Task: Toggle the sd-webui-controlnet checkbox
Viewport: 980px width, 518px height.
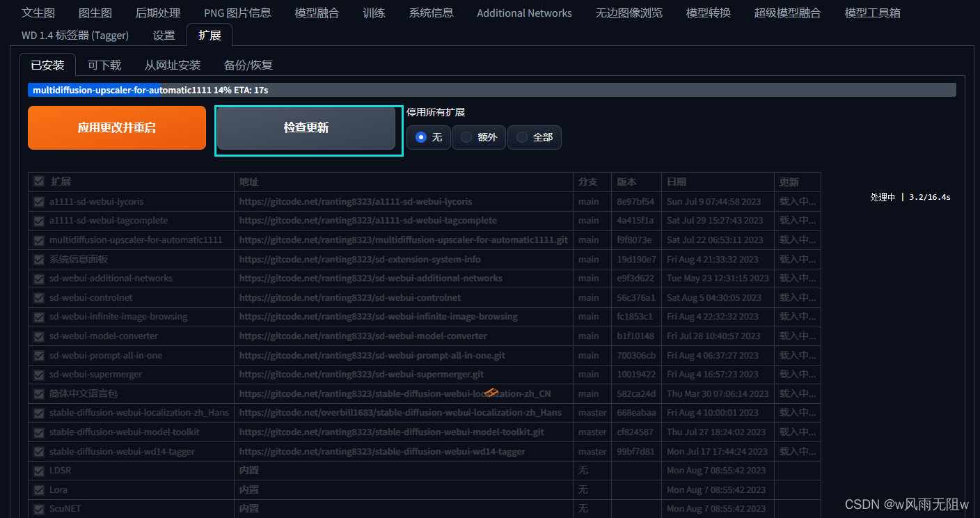Action: (39, 297)
